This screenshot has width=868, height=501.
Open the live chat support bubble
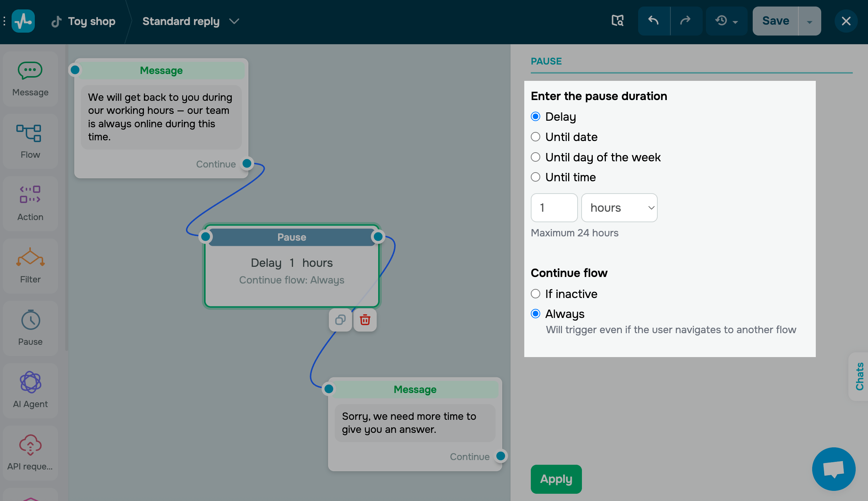point(833,468)
